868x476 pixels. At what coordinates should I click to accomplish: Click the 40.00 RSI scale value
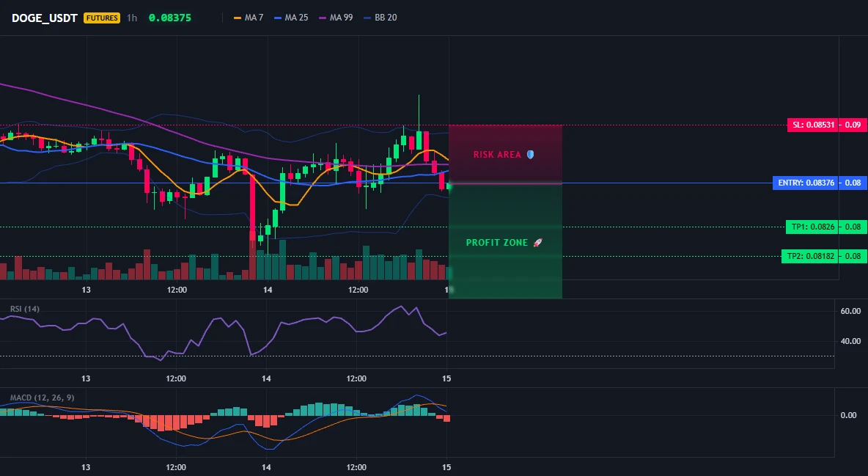coord(850,341)
